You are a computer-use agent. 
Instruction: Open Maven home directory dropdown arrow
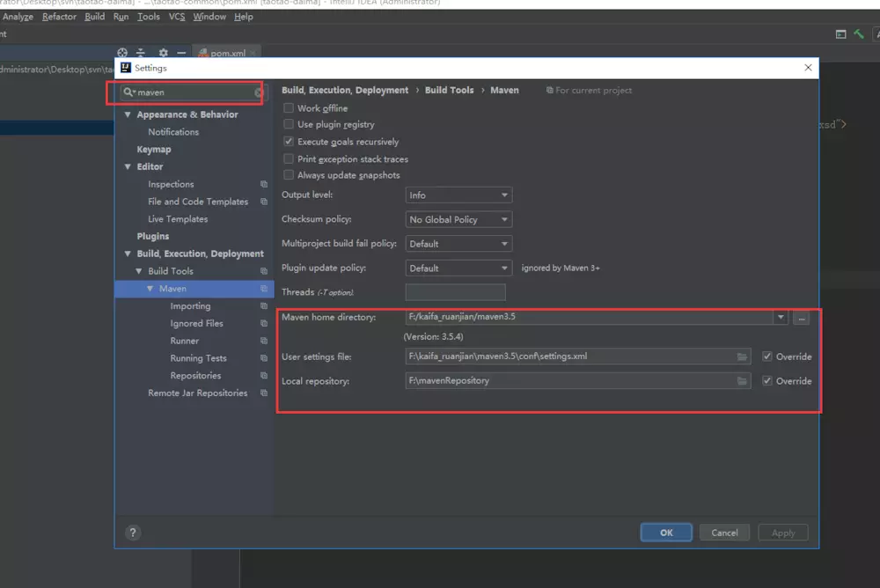(x=781, y=317)
